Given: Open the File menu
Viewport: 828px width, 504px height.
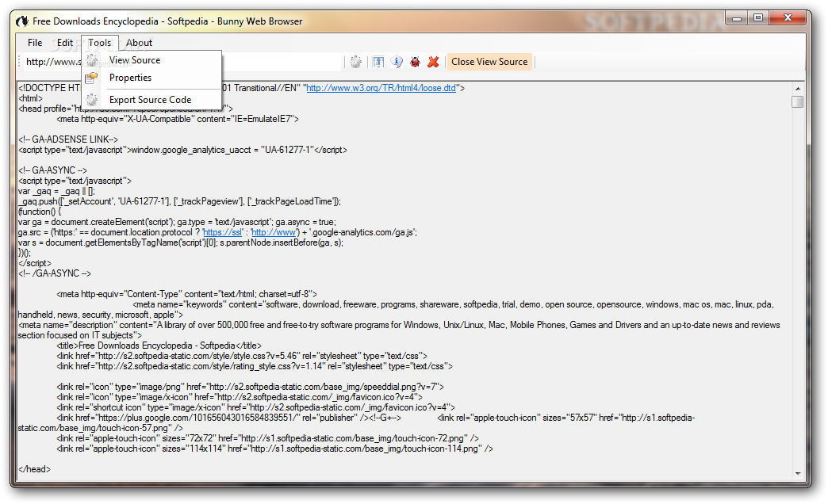Looking at the screenshot, I should [x=35, y=43].
